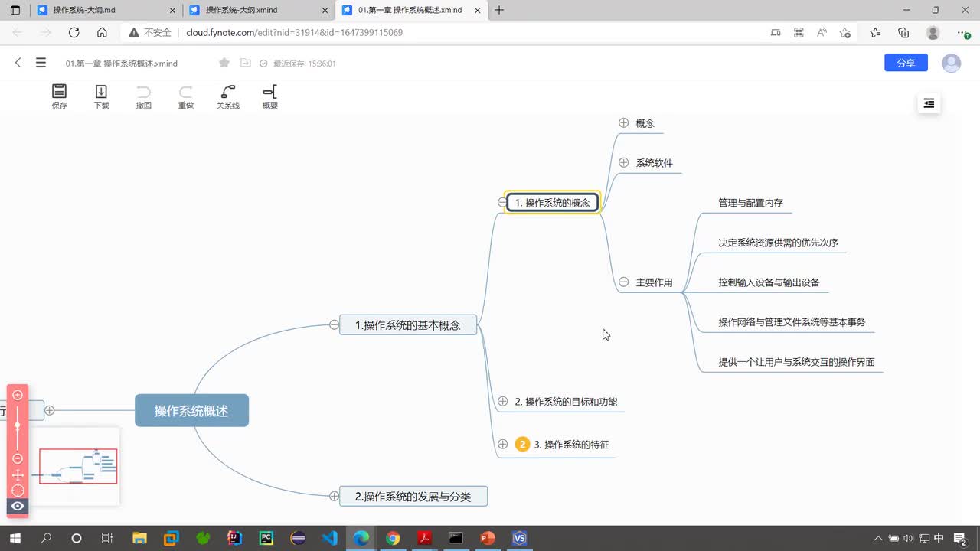The width and height of the screenshot is (980, 551).
Task: Open the hamburger menu beside back arrow
Action: click(41, 63)
